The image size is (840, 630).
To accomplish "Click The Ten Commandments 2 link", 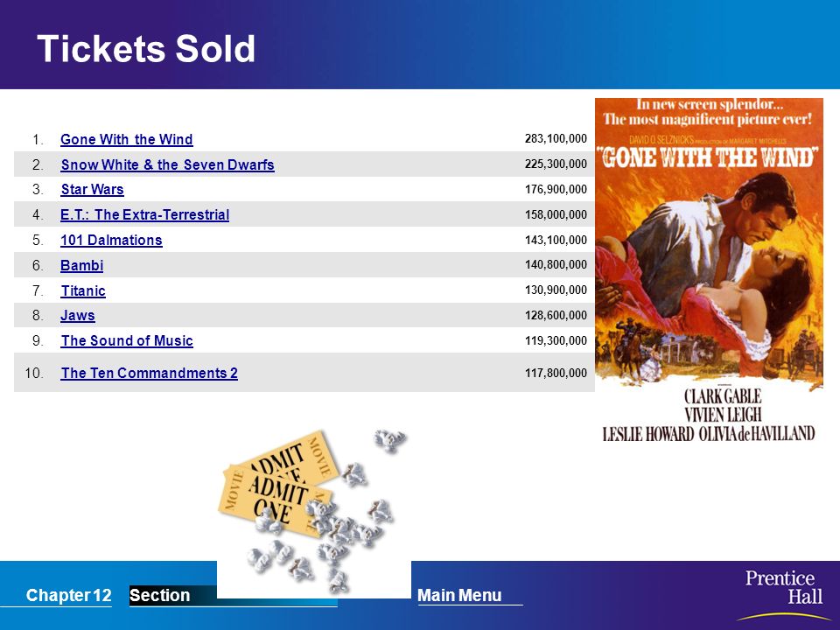I will [149, 373].
